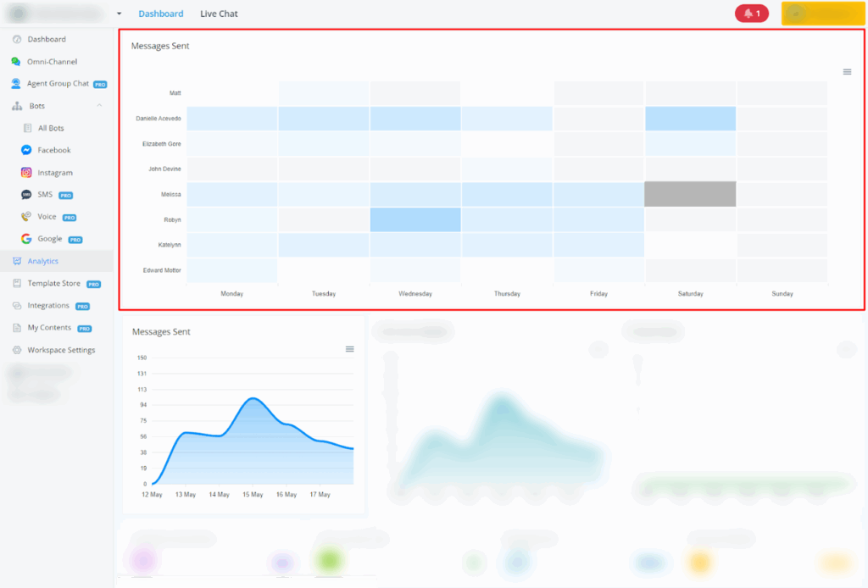Open Instagram bot via its icon
Viewport: 868px width, 588px height.
(x=27, y=173)
